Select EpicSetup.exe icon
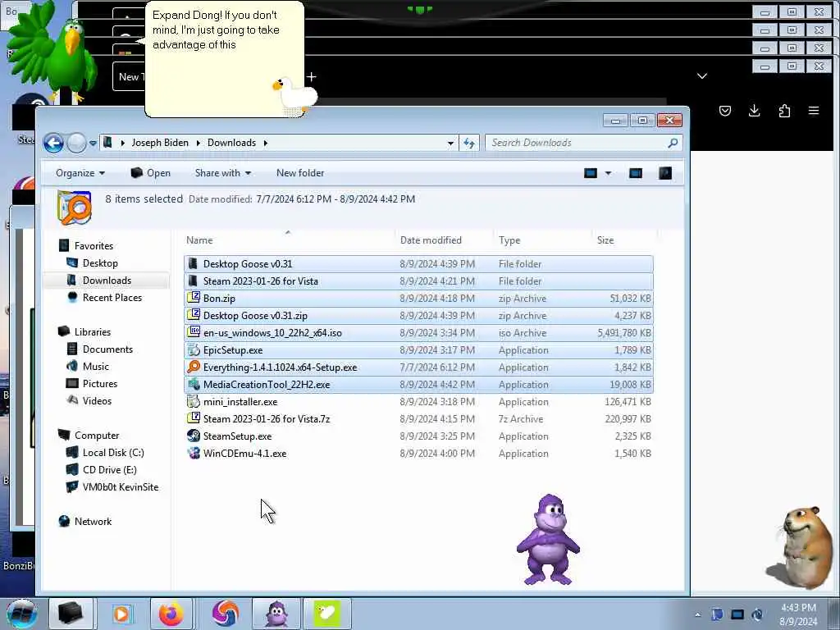 click(x=194, y=349)
